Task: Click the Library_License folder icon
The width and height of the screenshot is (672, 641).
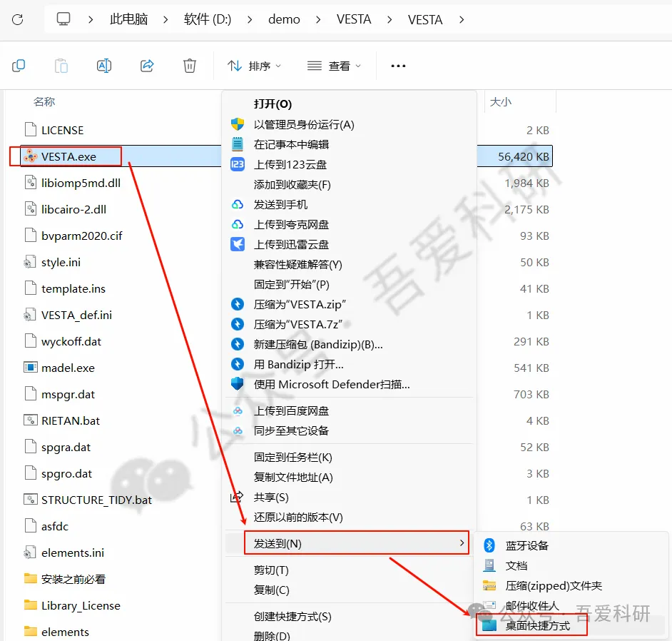Action: (x=31, y=605)
